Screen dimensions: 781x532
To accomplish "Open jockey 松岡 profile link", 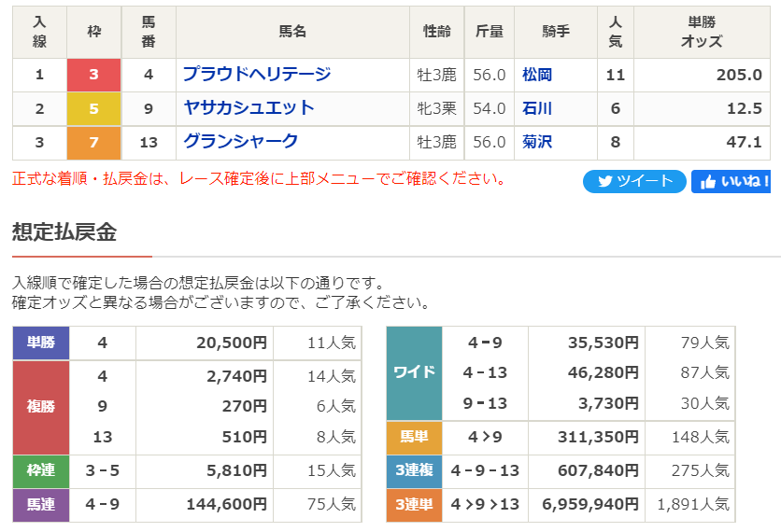I will point(537,75).
